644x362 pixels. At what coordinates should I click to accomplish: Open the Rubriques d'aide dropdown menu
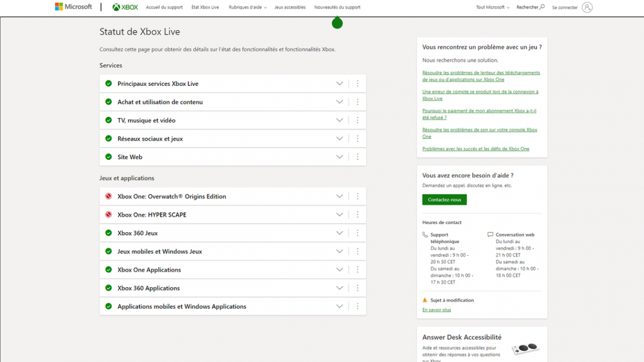coord(247,7)
